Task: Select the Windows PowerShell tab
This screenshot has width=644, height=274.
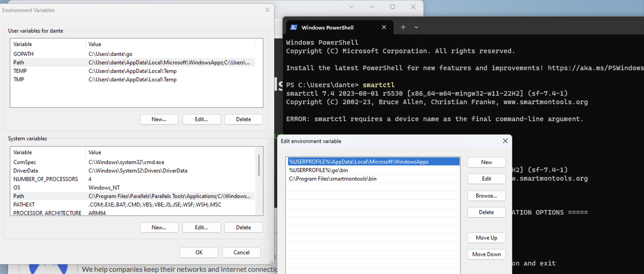Action: (x=339, y=27)
